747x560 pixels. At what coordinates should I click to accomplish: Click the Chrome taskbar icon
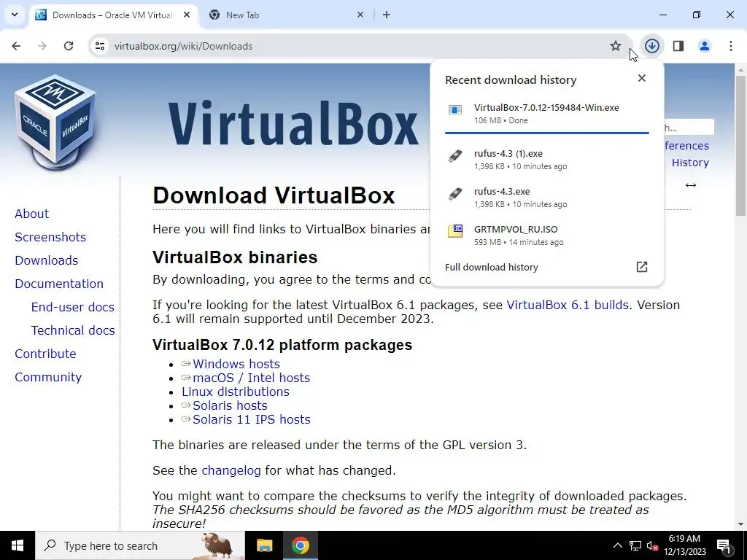point(300,545)
